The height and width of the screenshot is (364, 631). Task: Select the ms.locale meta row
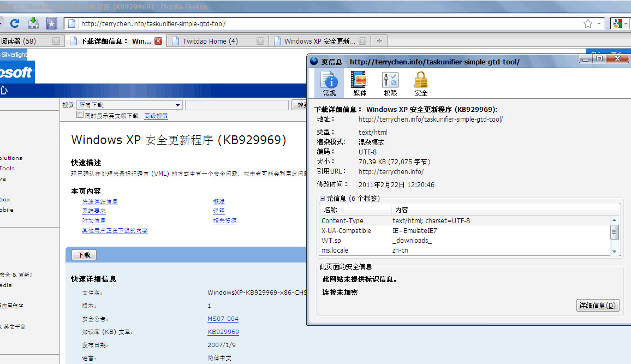[465, 250]
